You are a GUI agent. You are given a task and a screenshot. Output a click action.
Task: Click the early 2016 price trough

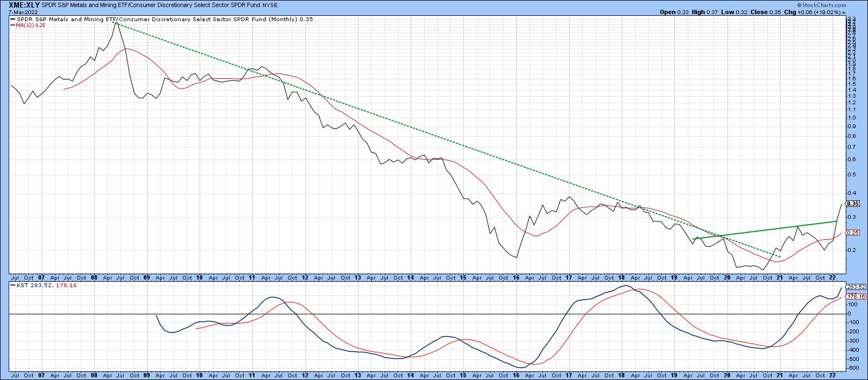click(x=515, y=257)
